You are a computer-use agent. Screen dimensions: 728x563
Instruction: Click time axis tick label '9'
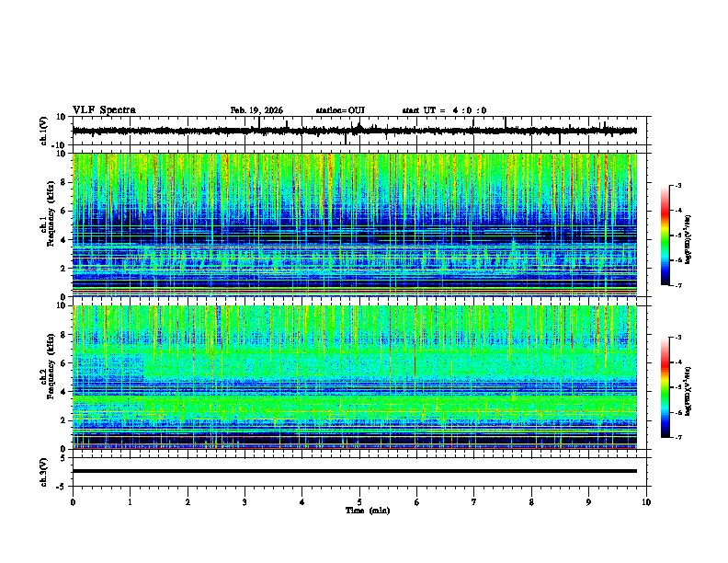(x=588, y=502)
